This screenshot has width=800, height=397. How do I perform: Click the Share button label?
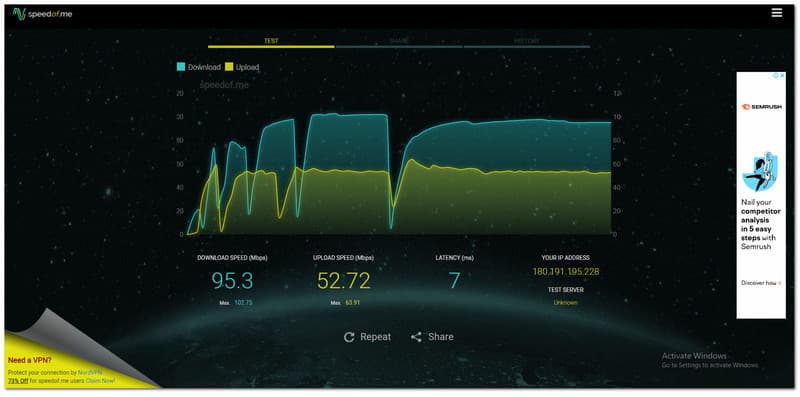pyautogui.click(x=441, y=337)
